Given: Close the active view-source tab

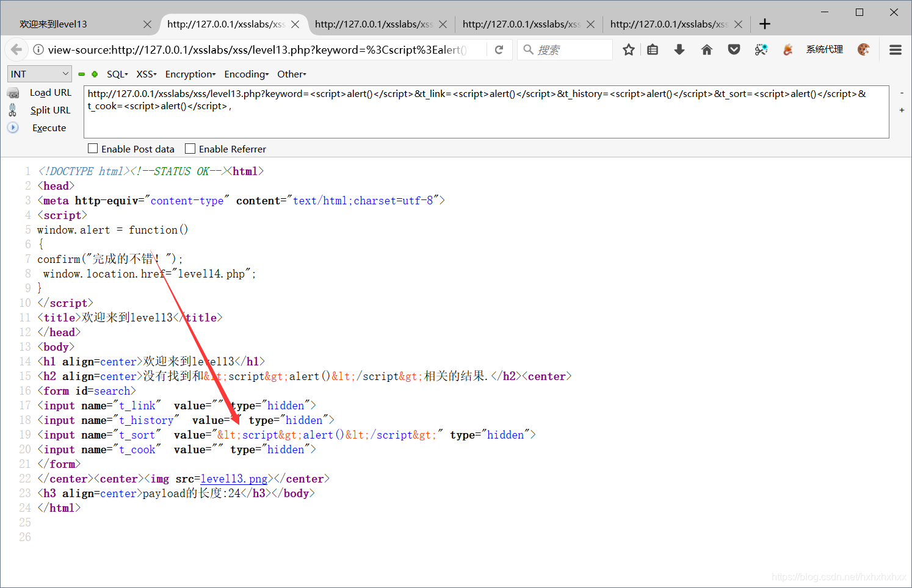Looking at the screenshot, I should click(295, 24).
